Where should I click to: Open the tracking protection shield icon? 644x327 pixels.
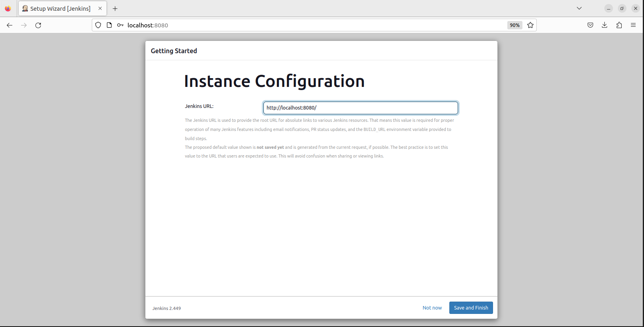click(x=98, y=25)
